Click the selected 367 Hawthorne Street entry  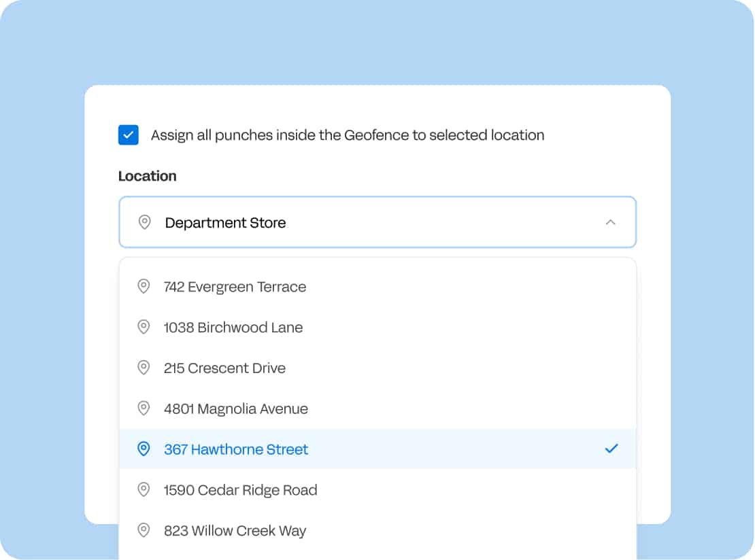tap(236, 449)
